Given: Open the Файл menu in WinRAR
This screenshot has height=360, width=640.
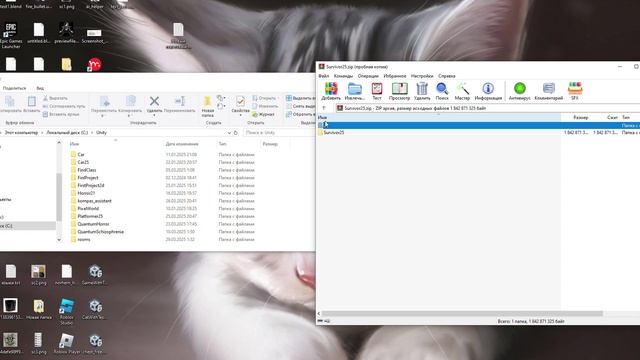Looking at the screenshot, I should 323,76.
